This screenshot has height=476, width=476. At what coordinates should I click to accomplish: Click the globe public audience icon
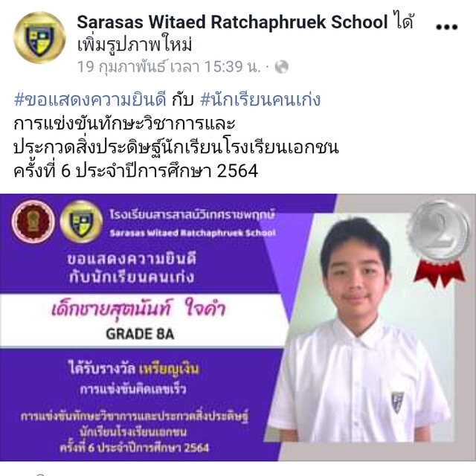tap(281, 67)
